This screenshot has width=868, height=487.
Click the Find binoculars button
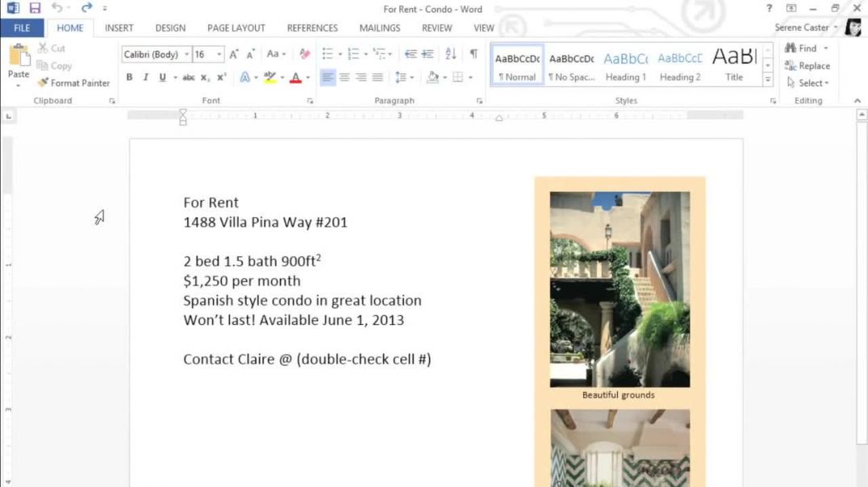point(802,48)
